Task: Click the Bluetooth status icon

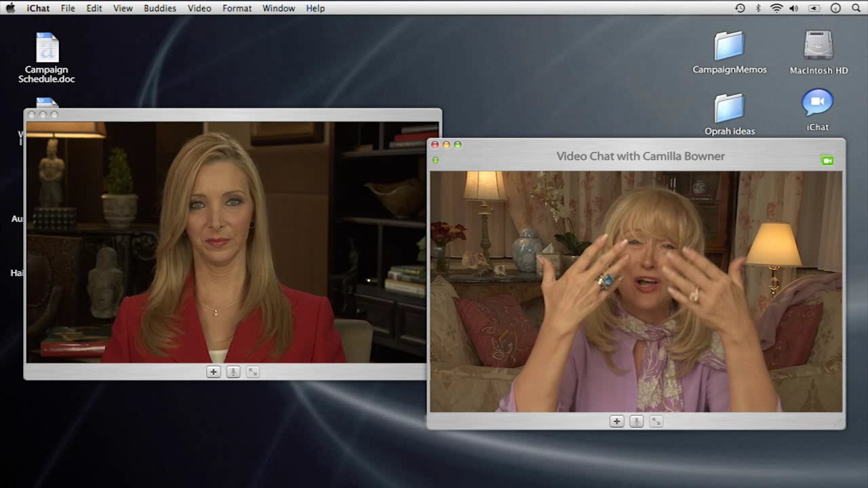Action: (x=759, y=8)
